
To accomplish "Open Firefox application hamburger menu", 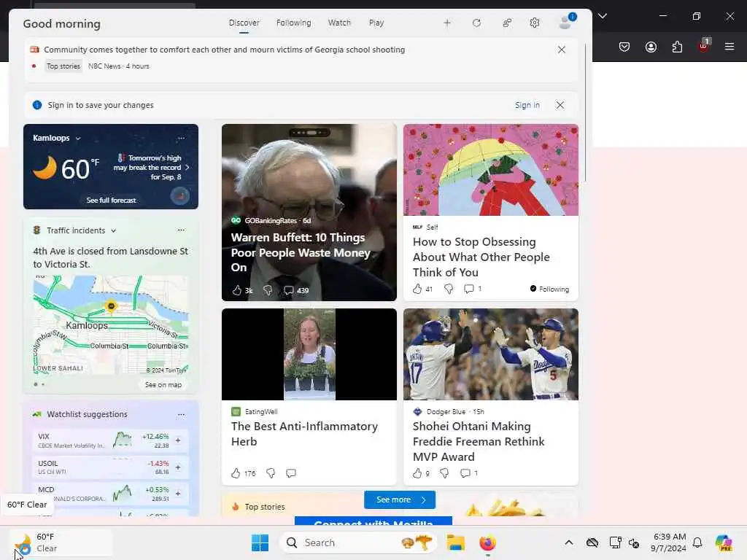I will point(729,47).
